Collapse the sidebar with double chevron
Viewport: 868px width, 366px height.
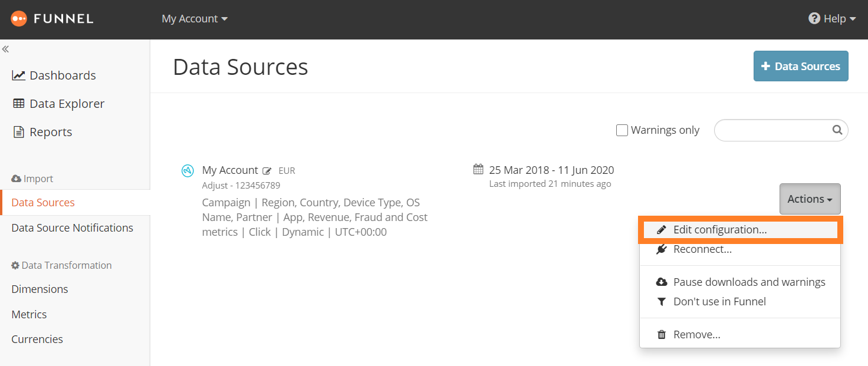pos(5,50)
